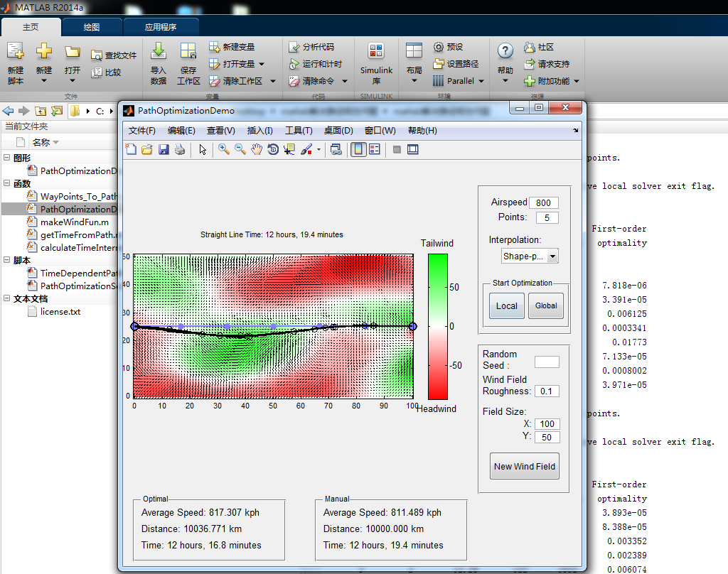Click the Hide Plot Tools icon
This screenshot has width=728, height=574.
coord(397,149)
